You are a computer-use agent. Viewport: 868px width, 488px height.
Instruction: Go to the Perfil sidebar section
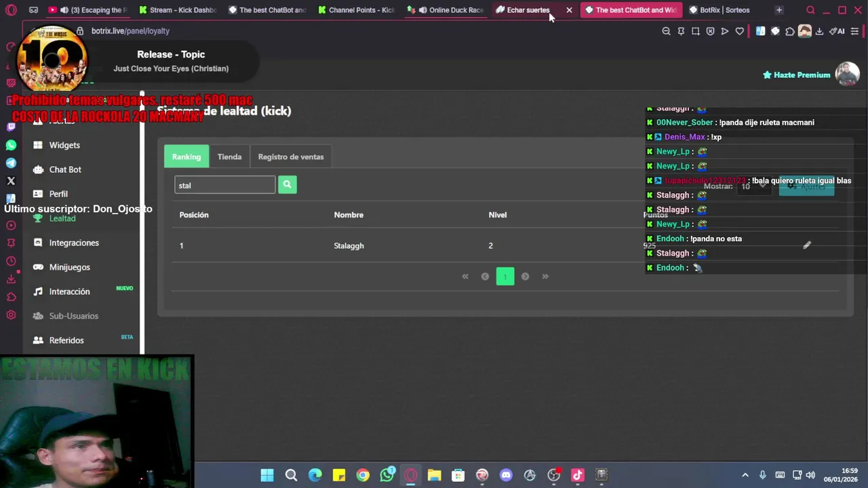click(58, 194)
